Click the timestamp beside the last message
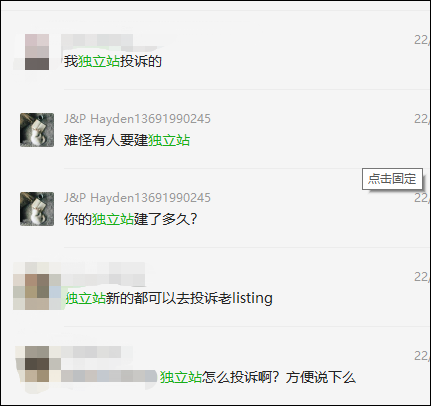This screenshot has height=406, width=431. pyautogui.click(x=422, y=356)
